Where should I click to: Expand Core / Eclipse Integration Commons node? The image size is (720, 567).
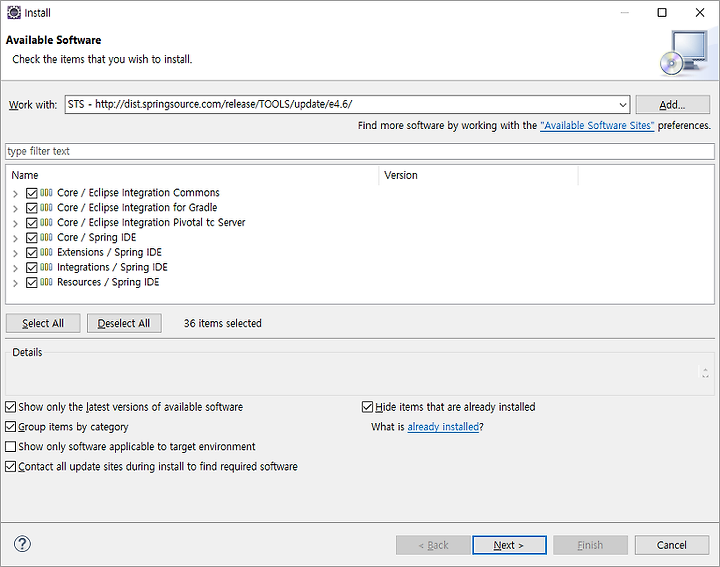click(x=15, y=194)
